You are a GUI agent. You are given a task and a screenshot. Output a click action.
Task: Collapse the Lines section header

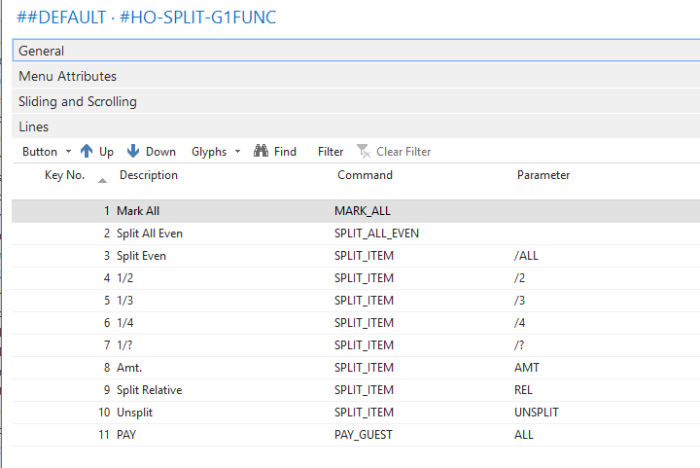pyautogui.click(x=33, y=127)
